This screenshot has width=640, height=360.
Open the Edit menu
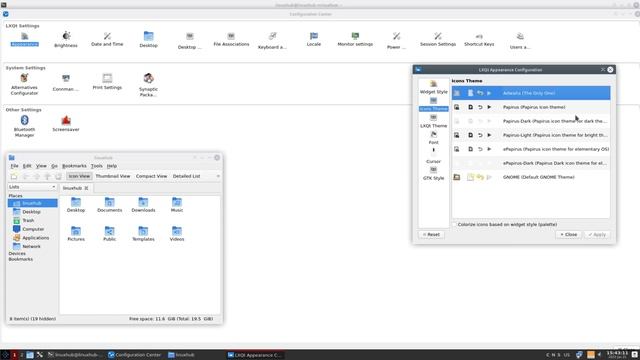coord(27,166)
